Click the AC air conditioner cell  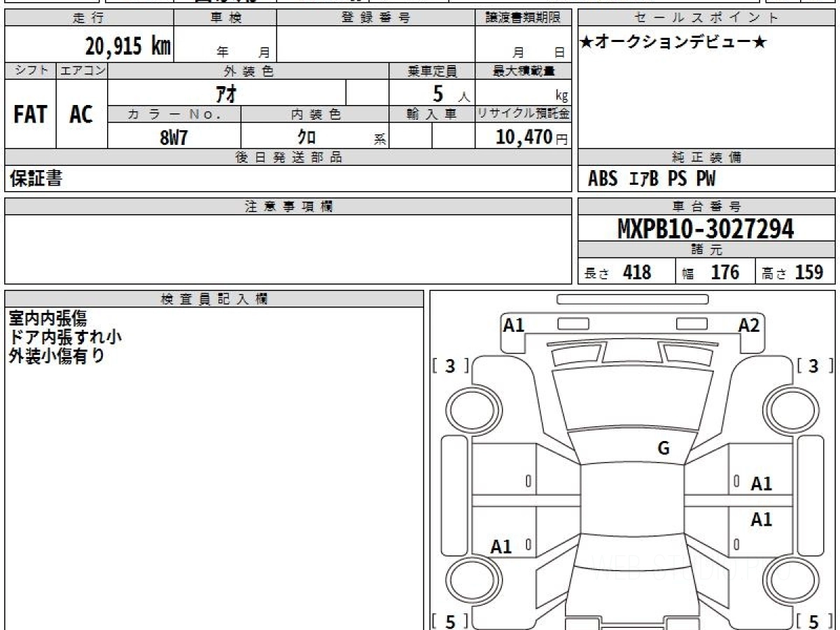tap(81, 115)
